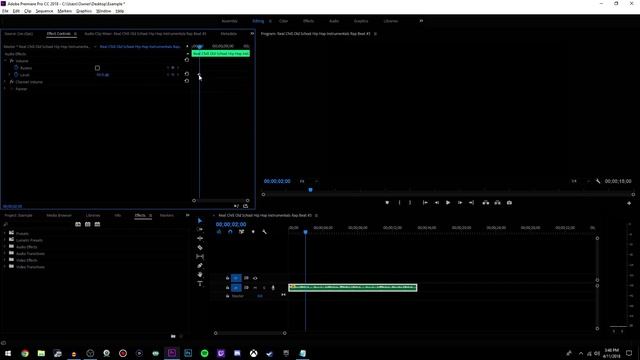Play the sequence in Program monitor
640x360 pixels.
(448, 202)
